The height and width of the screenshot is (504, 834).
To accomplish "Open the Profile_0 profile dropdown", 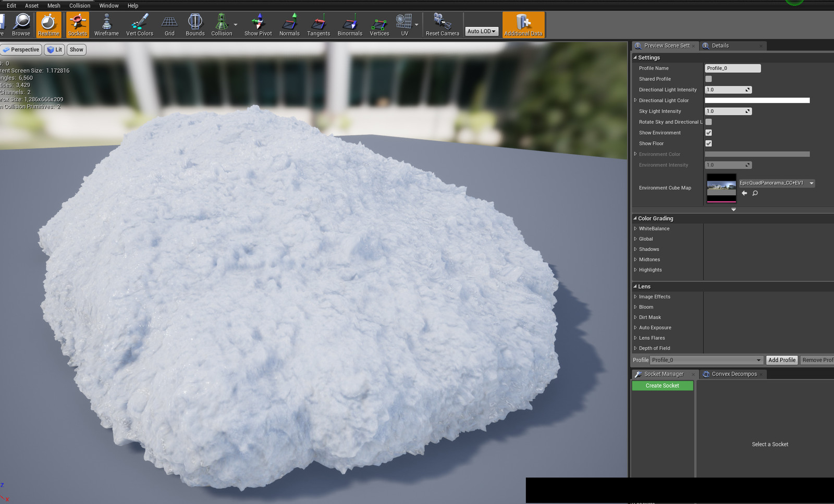I will tap(706, 360).
